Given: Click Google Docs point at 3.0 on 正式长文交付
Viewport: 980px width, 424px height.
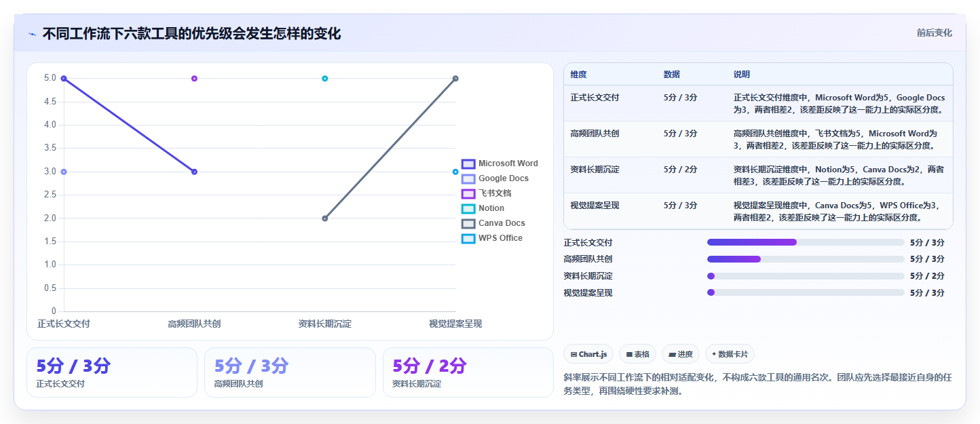Looking at the screenshot, I should (64, 172).
